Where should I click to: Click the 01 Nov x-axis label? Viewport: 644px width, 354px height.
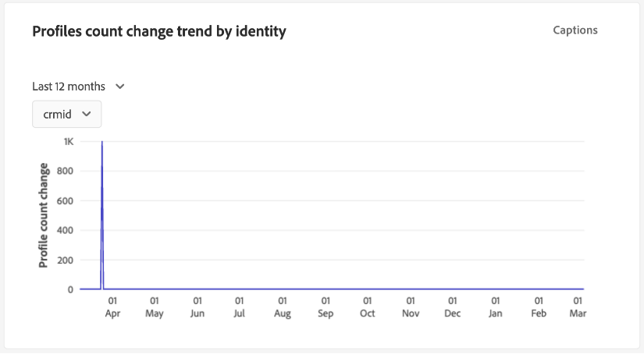click(x=411, y=307)
